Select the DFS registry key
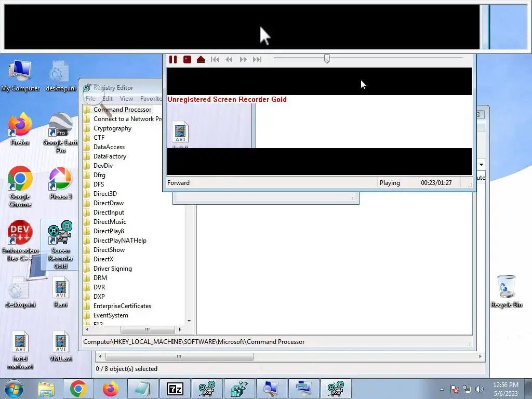The image size is (532, 399). tap(99, 184)
